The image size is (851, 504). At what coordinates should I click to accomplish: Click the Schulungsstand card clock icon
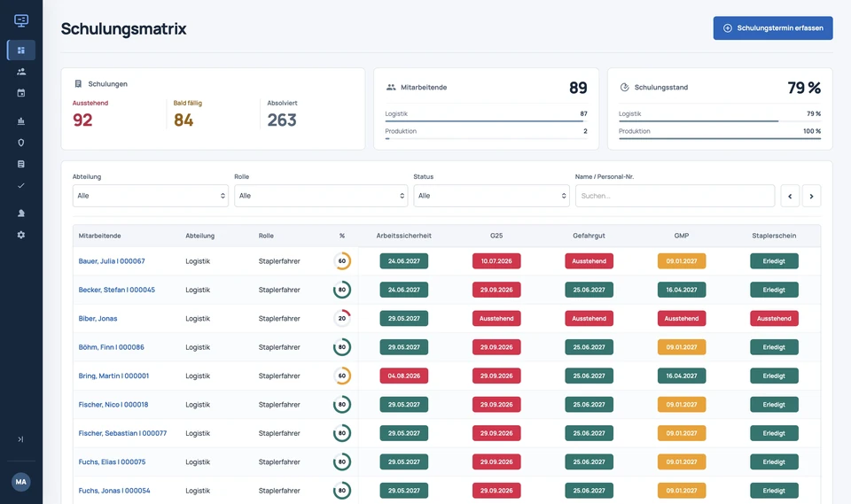click(x=624, y=88)
